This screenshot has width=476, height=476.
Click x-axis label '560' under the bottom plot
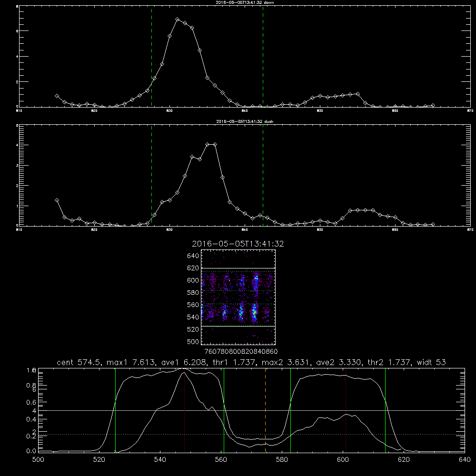click(x=221, y=460)
